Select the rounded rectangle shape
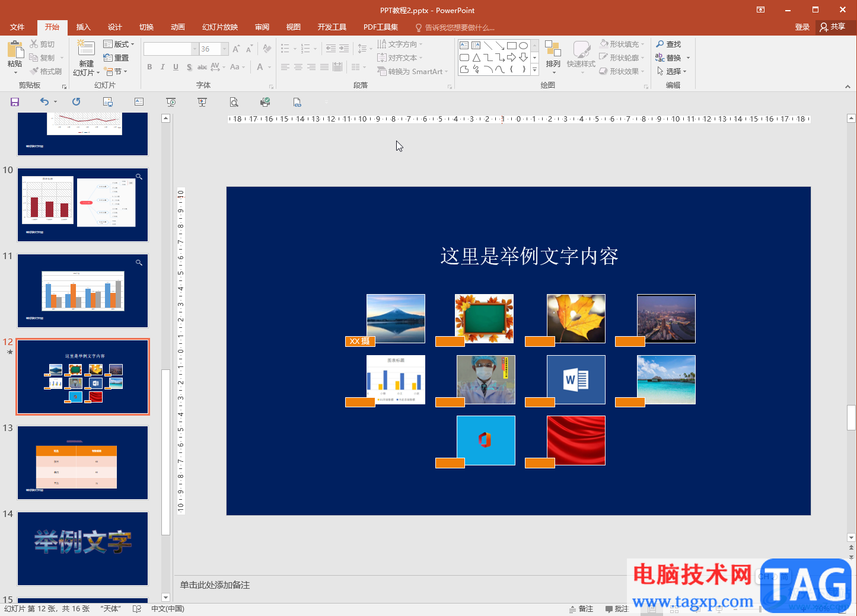This screenshot has height=616, width=857. click(464, 58)
